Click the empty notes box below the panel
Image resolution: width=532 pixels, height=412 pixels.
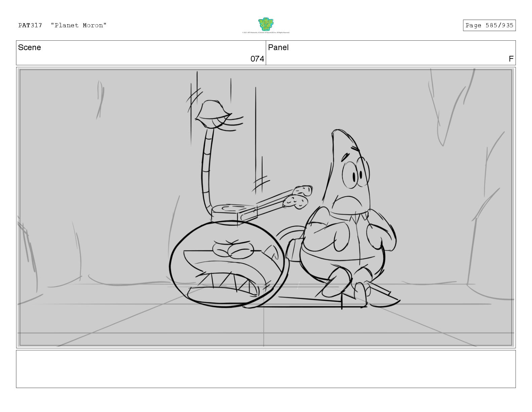[266, 369]
